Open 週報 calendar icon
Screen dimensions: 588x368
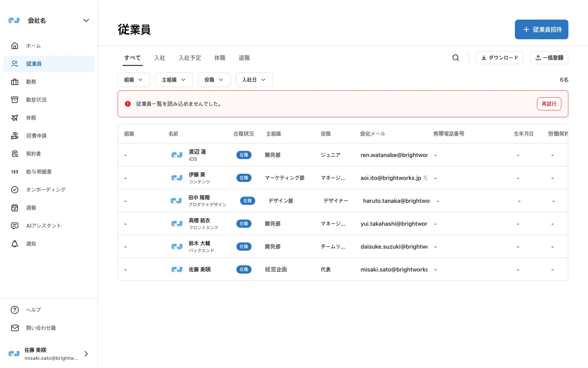(15, 208)
